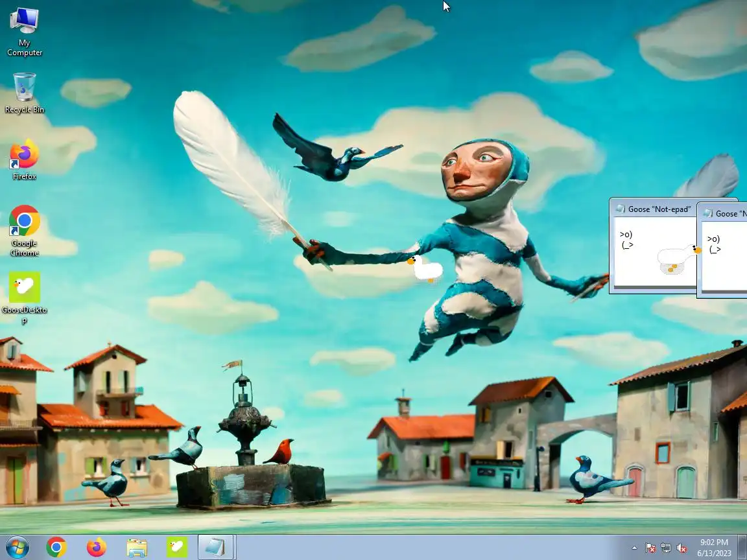Click the GooseDesktop taskbar icon

click(x=177, y=547)
